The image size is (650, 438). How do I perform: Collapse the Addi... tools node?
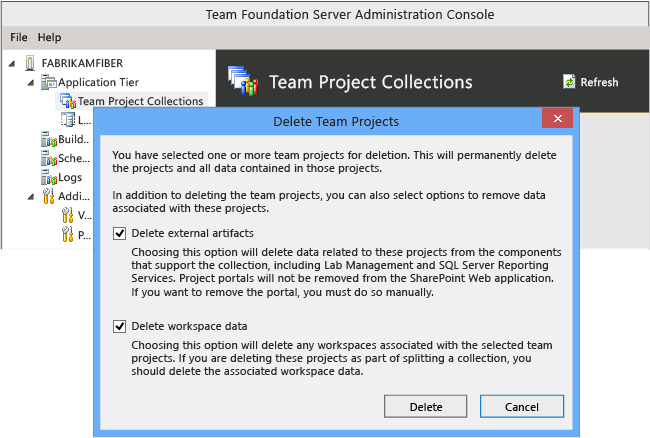(31, 196)
